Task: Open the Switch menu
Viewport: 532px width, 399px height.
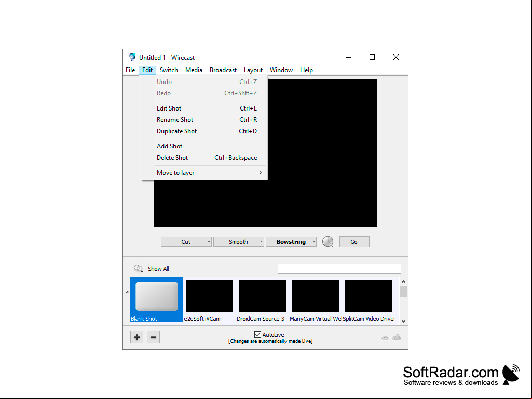Action: pyautogui.click(x=169, y=70)
